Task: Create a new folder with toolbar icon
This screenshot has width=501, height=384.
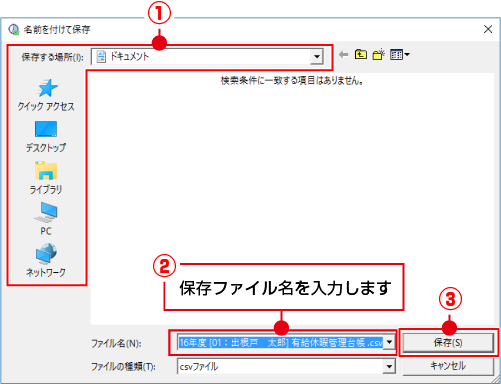Action: tap(378, 54)
